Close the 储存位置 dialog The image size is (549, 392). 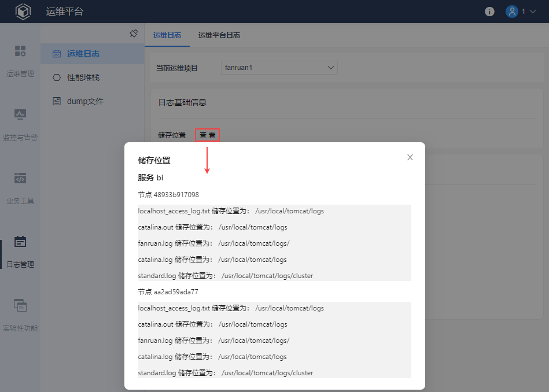click(x=410, y=157)
